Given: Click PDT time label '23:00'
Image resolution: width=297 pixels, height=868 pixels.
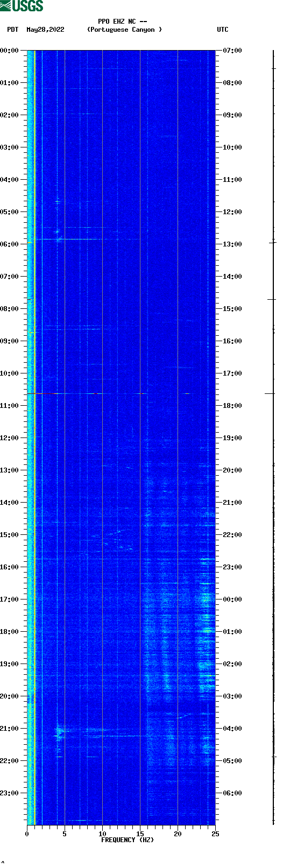Looking at the screenshot, I should click(9, 793).
